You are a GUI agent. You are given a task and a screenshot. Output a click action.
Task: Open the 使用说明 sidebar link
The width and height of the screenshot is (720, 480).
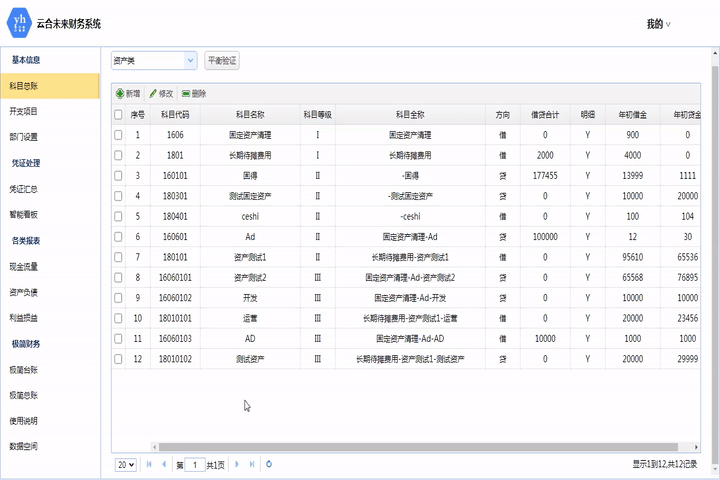pos(24,420)
